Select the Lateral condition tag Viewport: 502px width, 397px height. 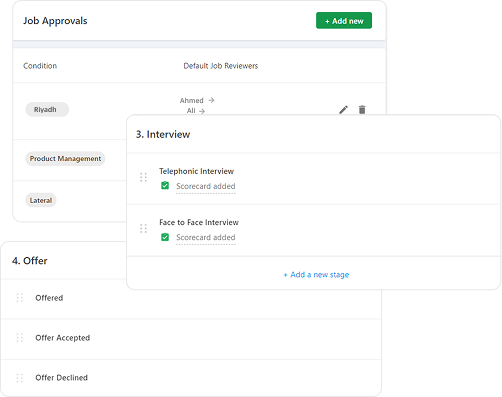point(41,200)
